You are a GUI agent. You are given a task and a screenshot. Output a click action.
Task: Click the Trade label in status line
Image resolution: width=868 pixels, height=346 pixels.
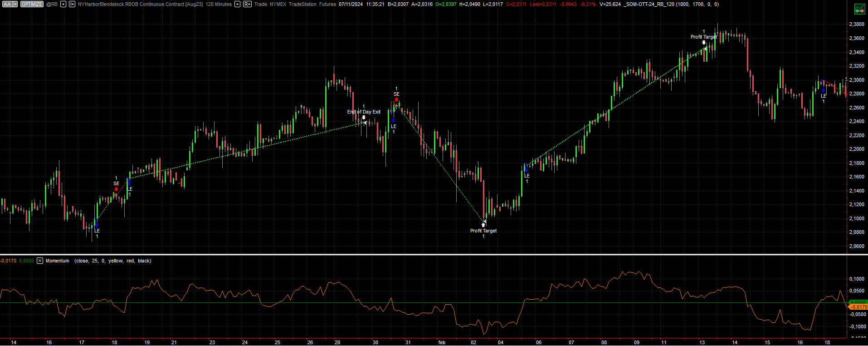260,4
